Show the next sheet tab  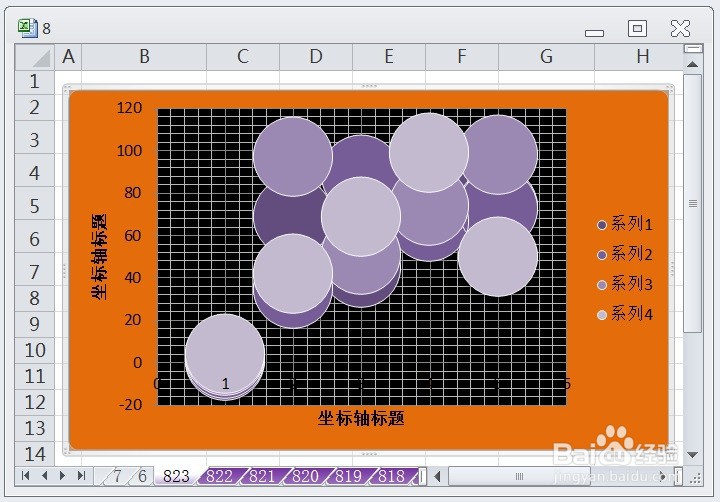[x=62, y=476]
